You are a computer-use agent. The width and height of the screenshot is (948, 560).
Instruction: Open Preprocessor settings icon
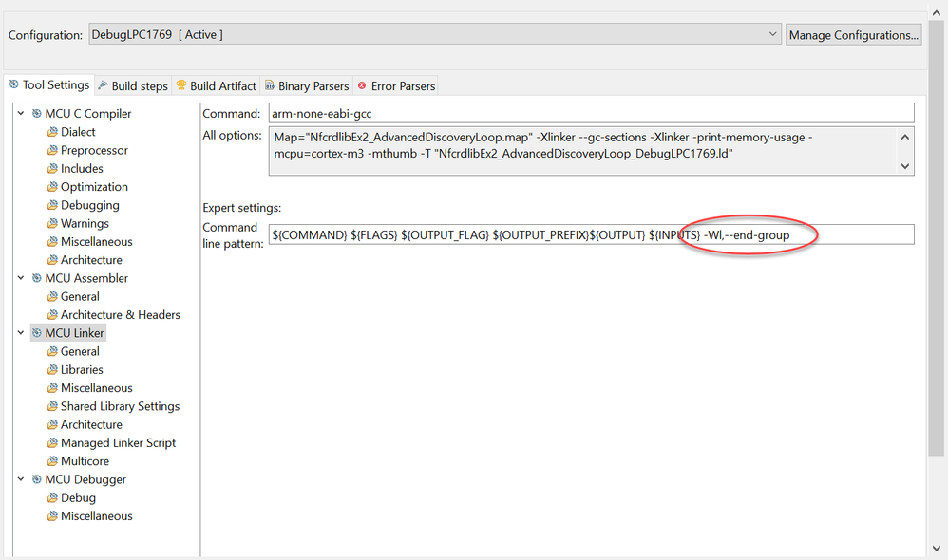click(52, 150)
